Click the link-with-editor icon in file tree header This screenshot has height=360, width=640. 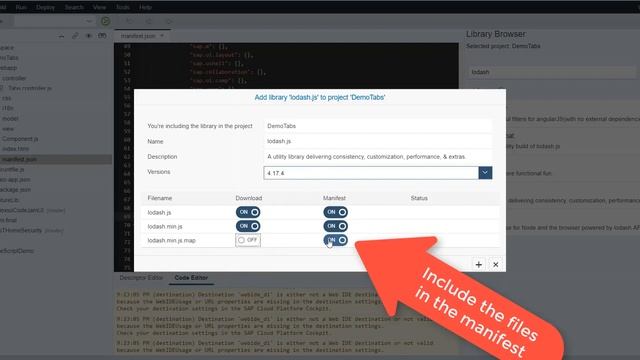point(75,36)
